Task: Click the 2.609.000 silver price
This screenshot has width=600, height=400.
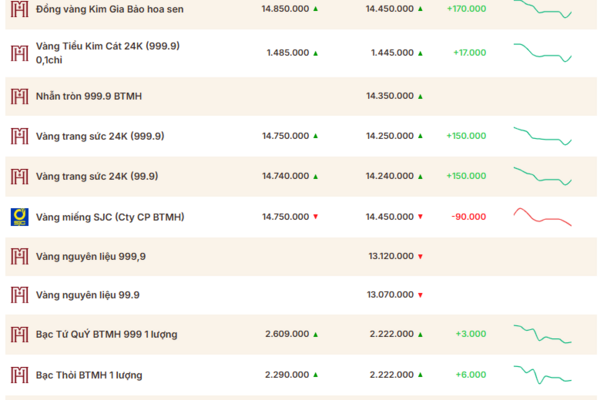Action: 287,334
